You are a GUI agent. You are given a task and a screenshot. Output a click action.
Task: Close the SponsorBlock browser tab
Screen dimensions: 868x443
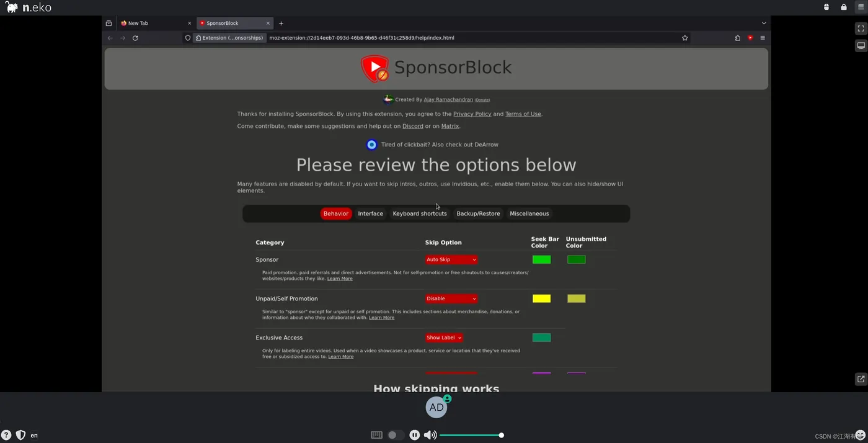268,23
